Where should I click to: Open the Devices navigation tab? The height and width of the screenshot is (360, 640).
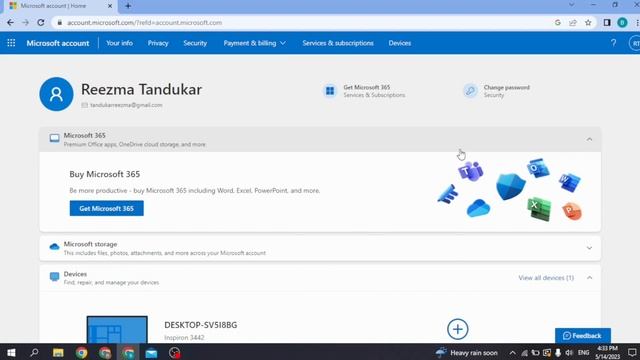coord(400,43)
